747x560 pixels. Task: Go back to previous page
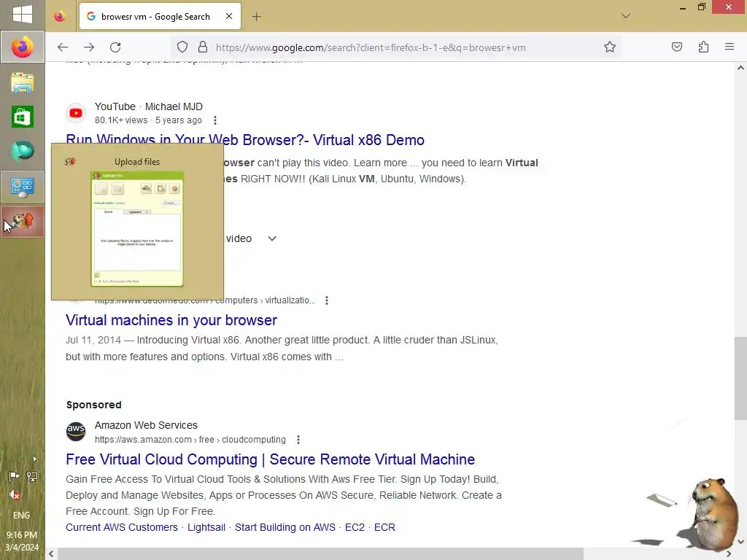63,47
